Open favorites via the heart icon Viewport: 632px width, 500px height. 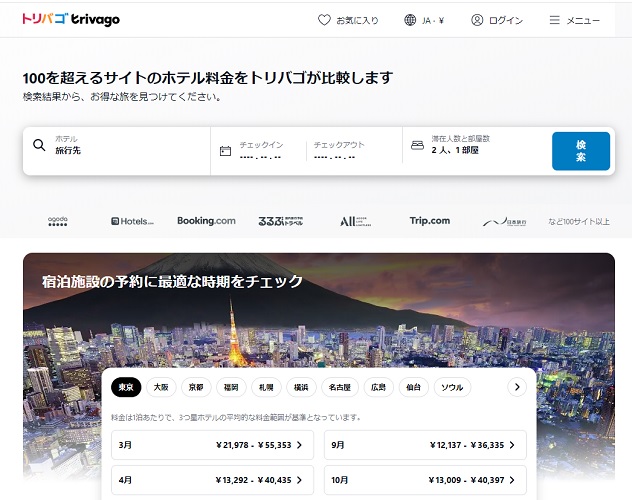pos(324,20)
